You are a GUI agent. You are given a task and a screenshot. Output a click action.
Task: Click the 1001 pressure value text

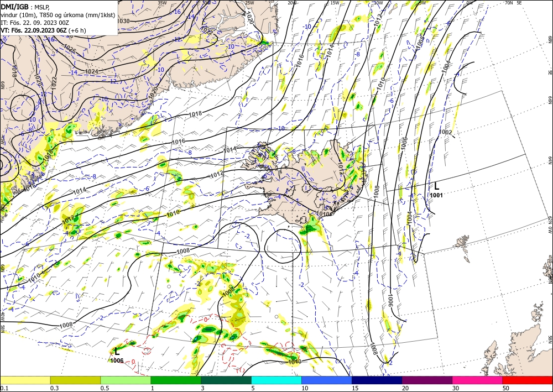[x=436, y=195]
